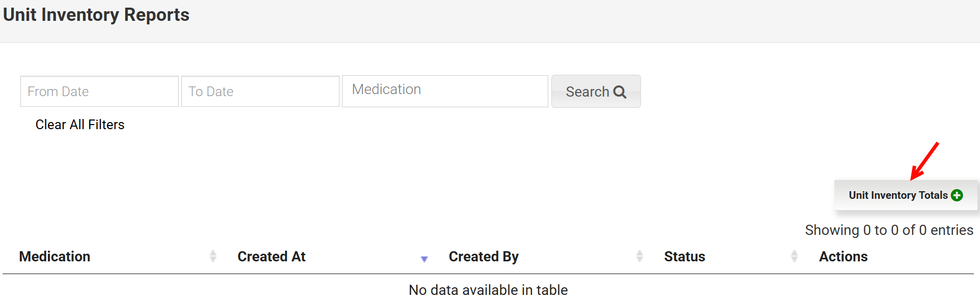Image resolution: width=980 pixels, height=300 pixels.
Task: Click the Created At descending sort arrow
Action: tap(424, 259)
